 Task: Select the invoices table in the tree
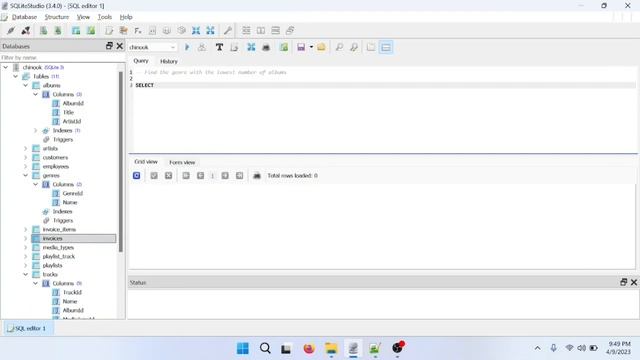pyautogui.click(x=74, y=238)
